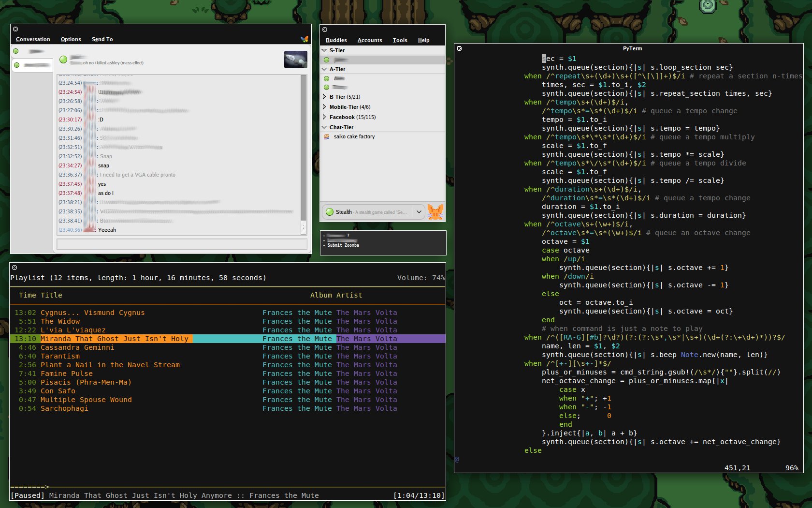Click the orange fox buddy icon in buddy list
Viewport: 812px width, 508px height.
tap(435, 212)
